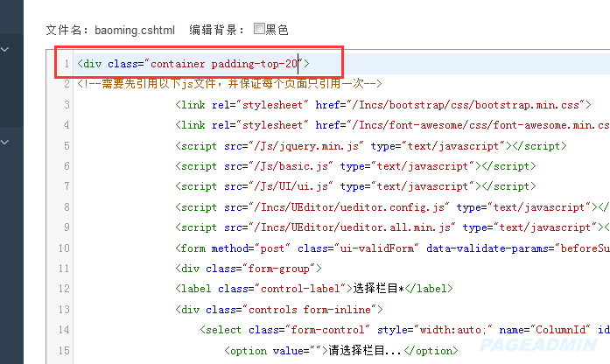This screenshot has width=610, height=364.
Task: Click the bootstrap.min.css link line
Action: 383,105
